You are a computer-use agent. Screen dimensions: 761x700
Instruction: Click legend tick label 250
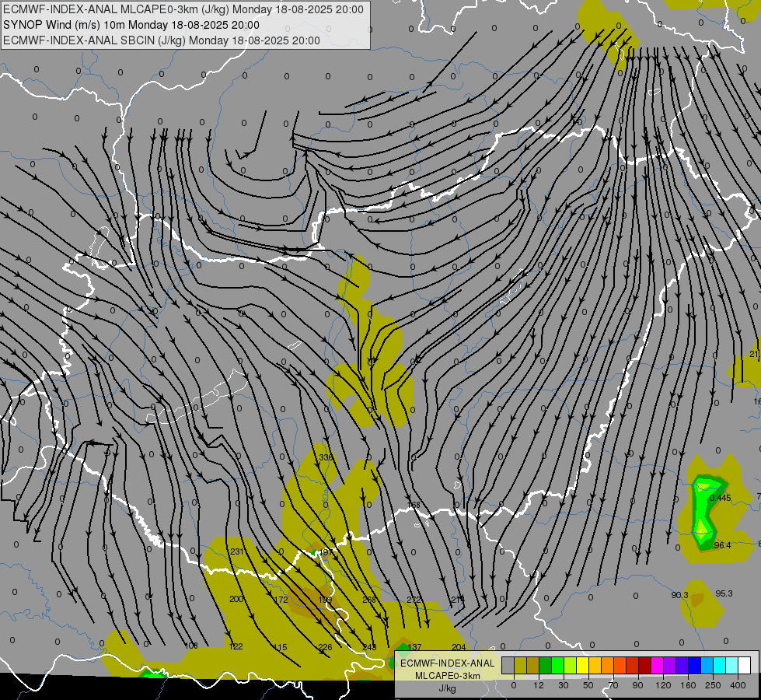pos(713,685)
